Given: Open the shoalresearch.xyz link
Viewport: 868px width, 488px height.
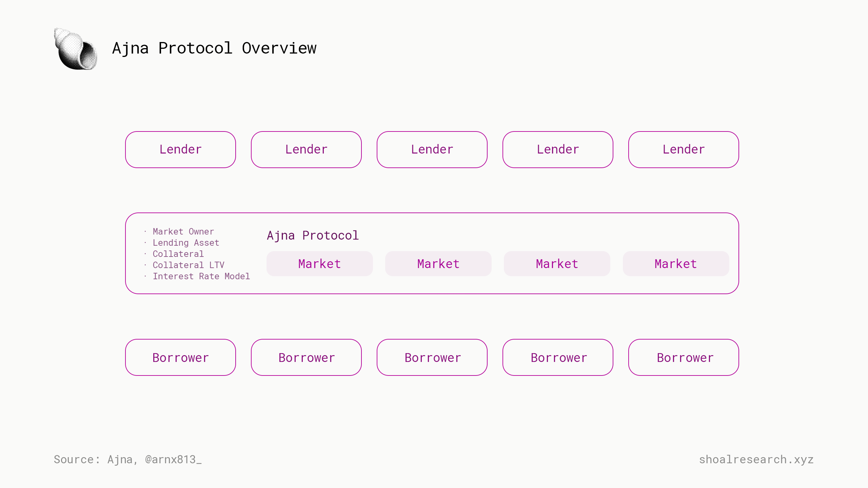Looking at the screenshot, I should tap(756, 460).
